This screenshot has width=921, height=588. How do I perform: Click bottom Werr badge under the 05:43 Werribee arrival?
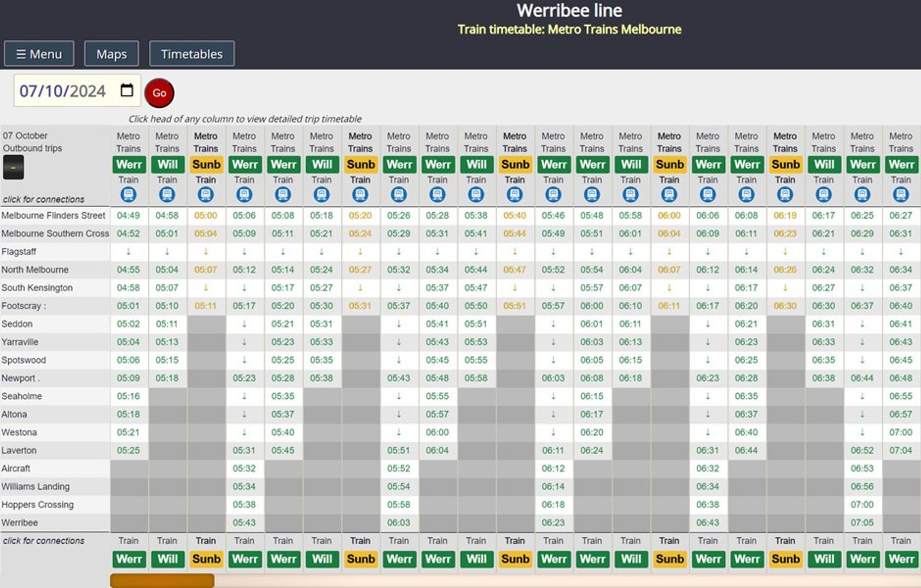(245, 559)
